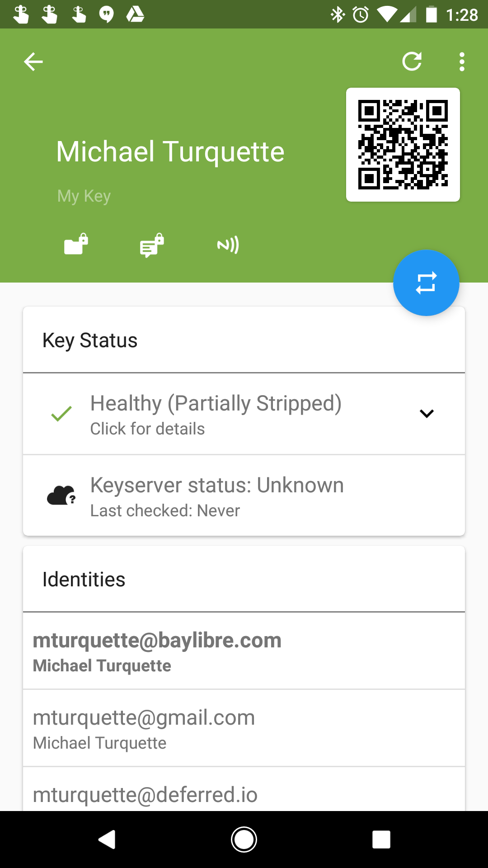Tap the blue key exchange floating button
The height and width of the screenshot is (868, 488).
coord(426,283)
